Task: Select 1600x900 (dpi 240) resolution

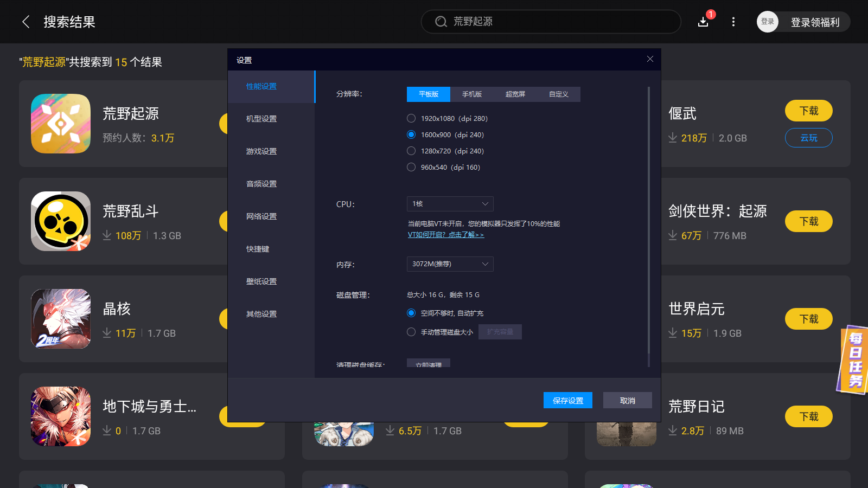Action: tap(411, 134)
